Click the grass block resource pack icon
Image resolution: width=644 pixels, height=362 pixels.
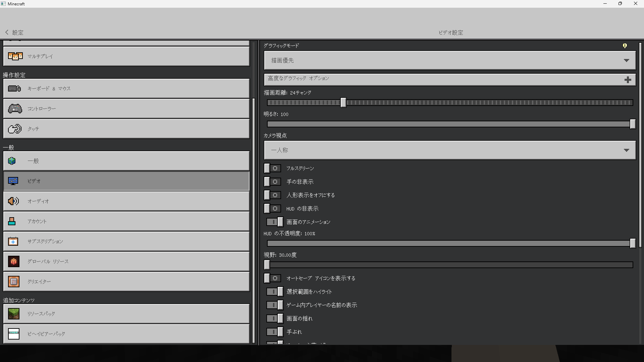click(14, 314)
